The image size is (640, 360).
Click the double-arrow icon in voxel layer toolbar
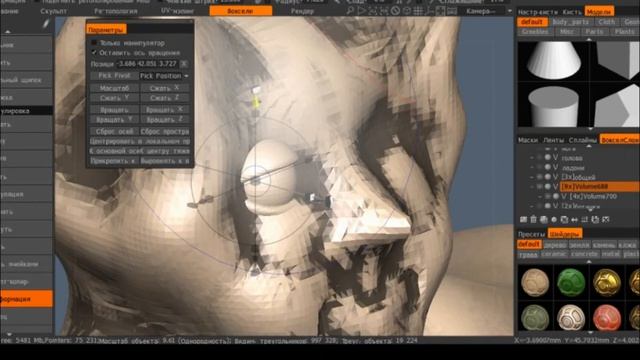pyautogui.click(x=575, y=220)
